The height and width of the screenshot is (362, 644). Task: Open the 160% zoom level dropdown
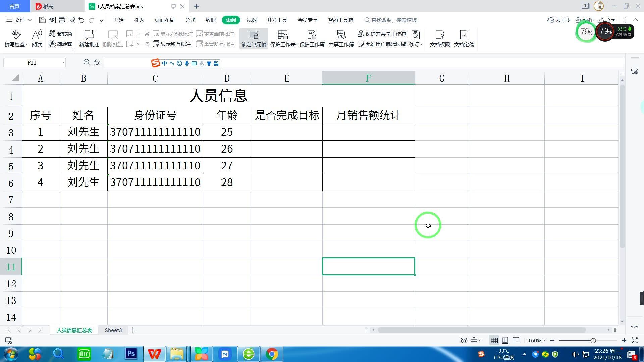[x=537, y=340]
